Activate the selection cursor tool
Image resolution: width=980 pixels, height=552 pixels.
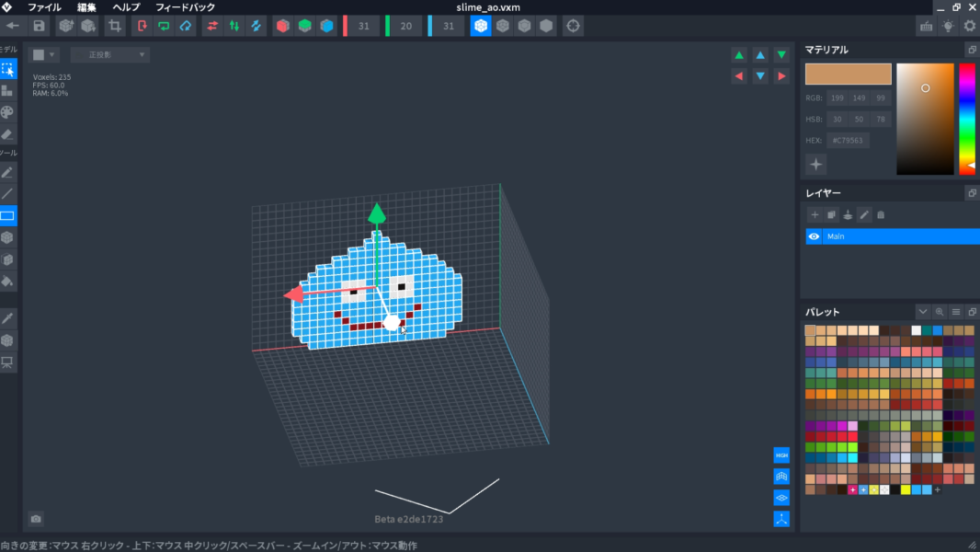click(7, 69)
